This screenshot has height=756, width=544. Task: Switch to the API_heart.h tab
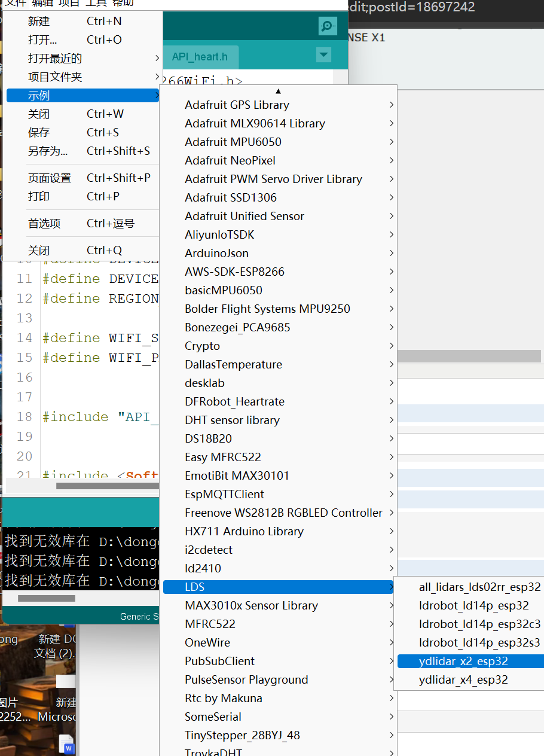tap(200, 57)
